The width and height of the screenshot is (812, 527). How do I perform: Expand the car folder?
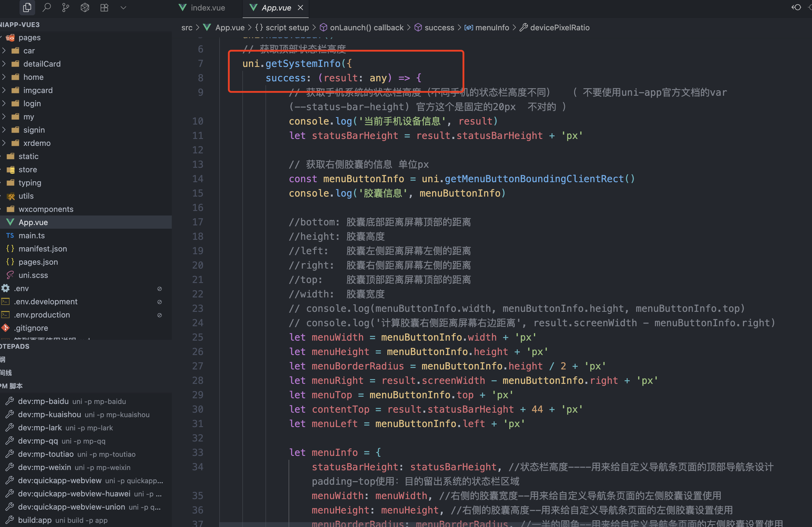(29, 51)
